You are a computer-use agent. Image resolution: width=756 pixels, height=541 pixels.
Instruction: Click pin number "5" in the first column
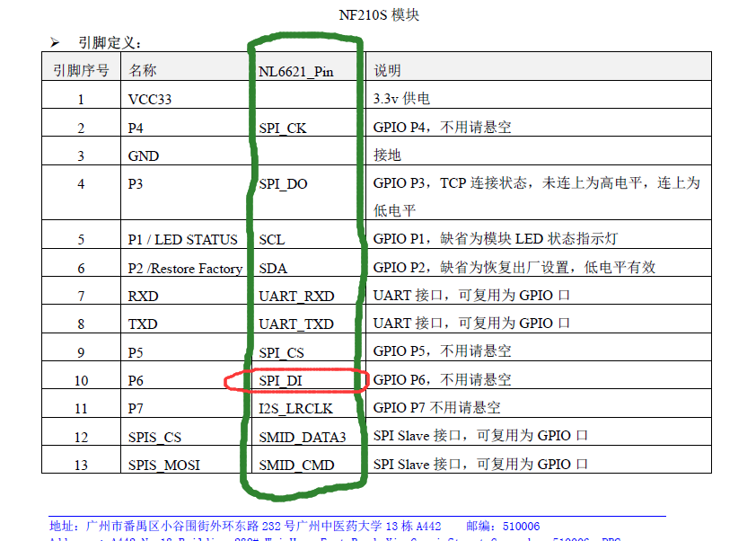81,240
